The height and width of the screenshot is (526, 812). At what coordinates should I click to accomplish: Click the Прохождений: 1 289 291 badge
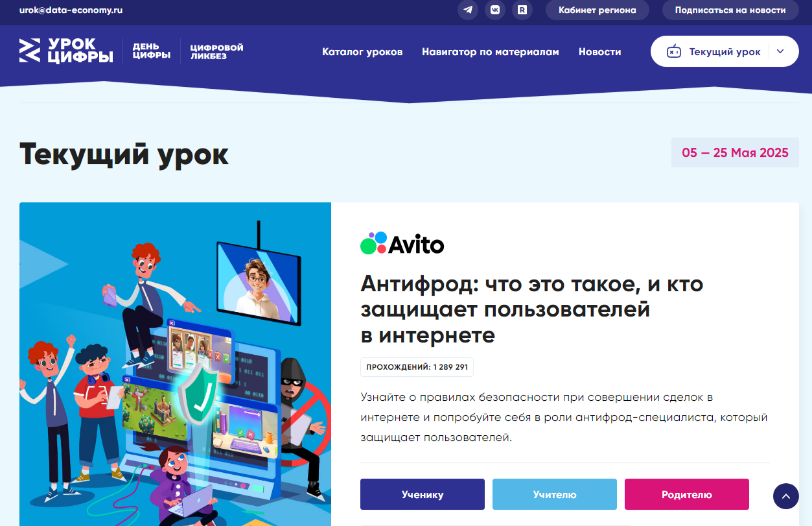(x=417, y=367)
